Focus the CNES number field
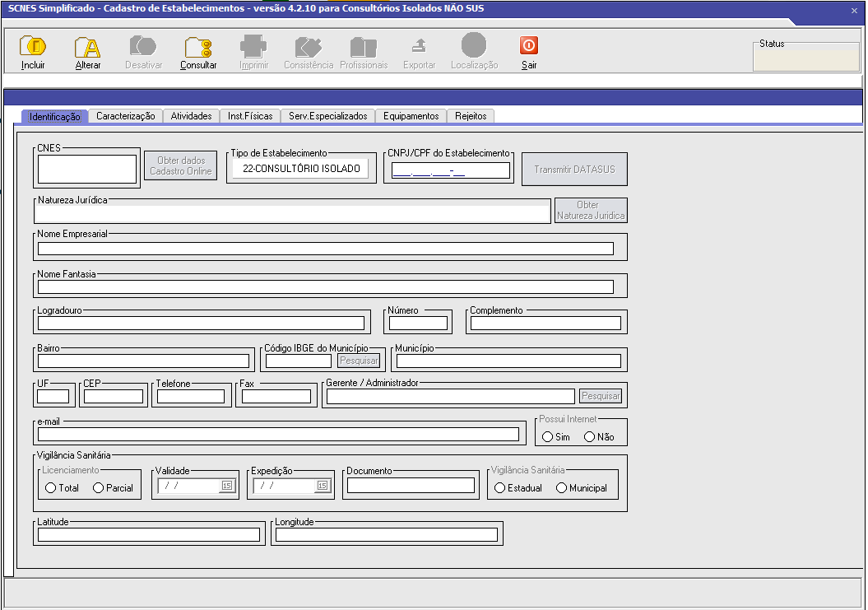 point(87,169)
